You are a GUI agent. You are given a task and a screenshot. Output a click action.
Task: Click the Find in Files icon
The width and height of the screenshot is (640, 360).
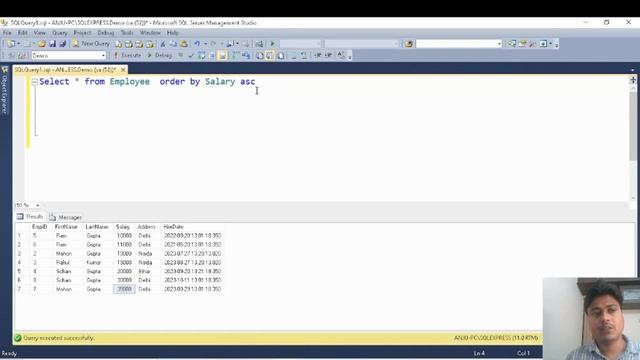tap(409, 44)
